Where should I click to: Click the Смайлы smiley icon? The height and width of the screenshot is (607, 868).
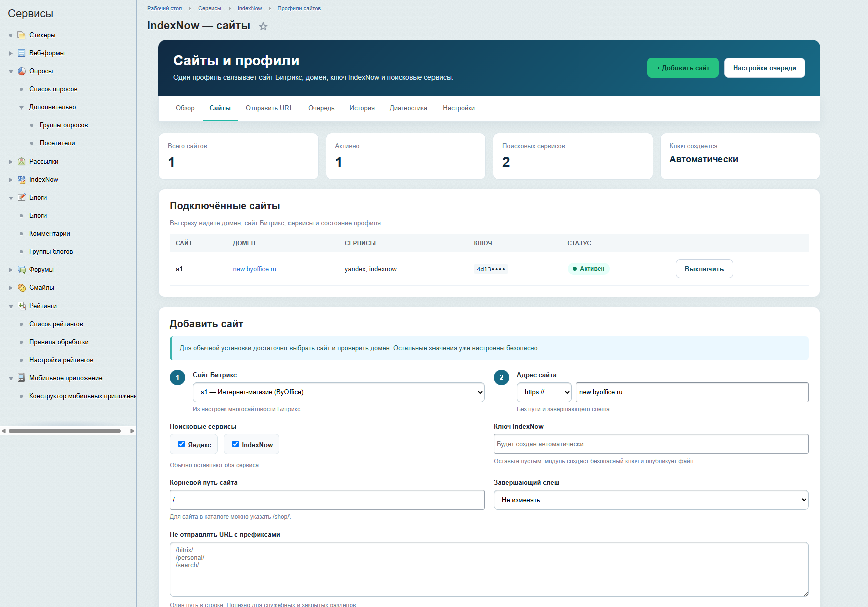[21, 288]
